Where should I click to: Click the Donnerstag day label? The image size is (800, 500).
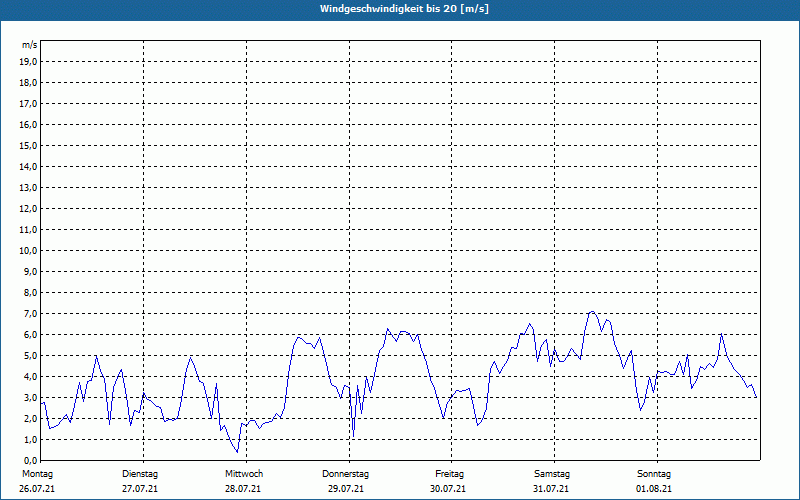345,474
